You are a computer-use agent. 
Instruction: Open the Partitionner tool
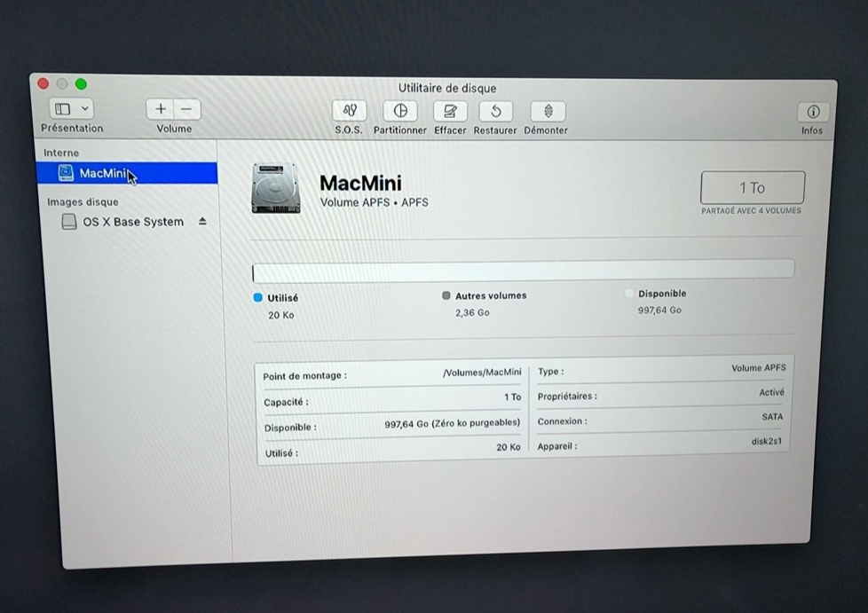(400, 111)
